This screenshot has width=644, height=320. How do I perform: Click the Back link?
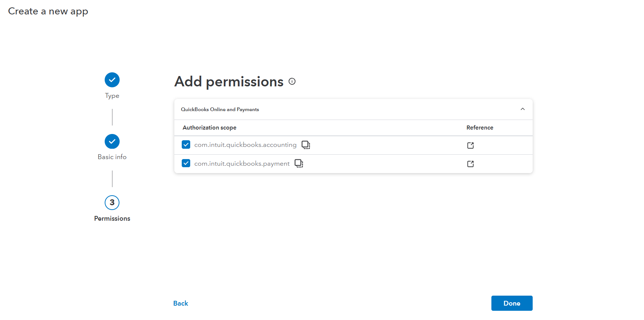[x=181, y=303]
